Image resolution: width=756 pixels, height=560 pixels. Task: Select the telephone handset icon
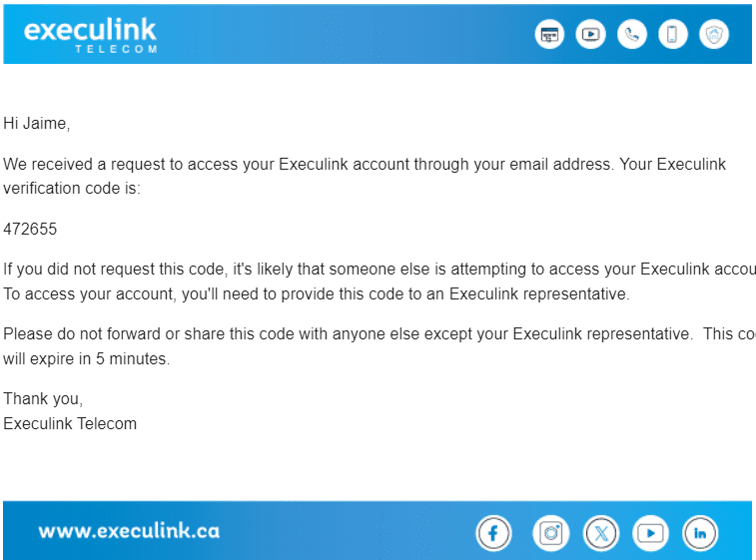coord(631,34)
